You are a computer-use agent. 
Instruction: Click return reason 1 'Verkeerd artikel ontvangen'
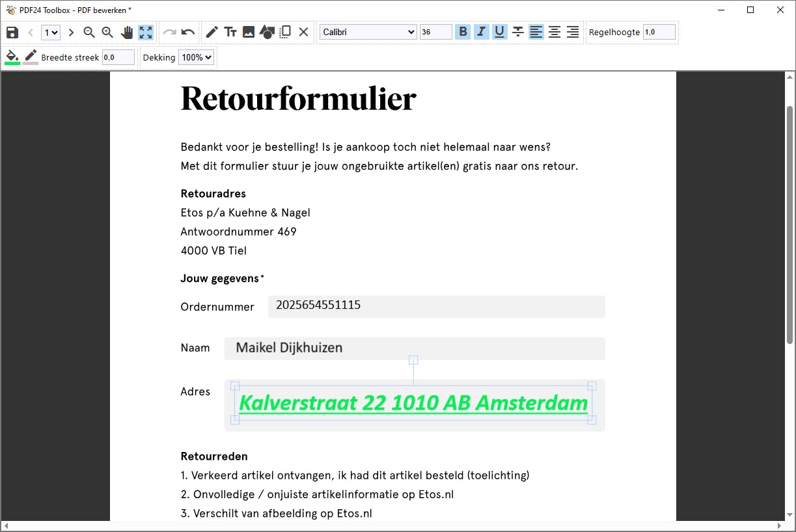point(355,475)
